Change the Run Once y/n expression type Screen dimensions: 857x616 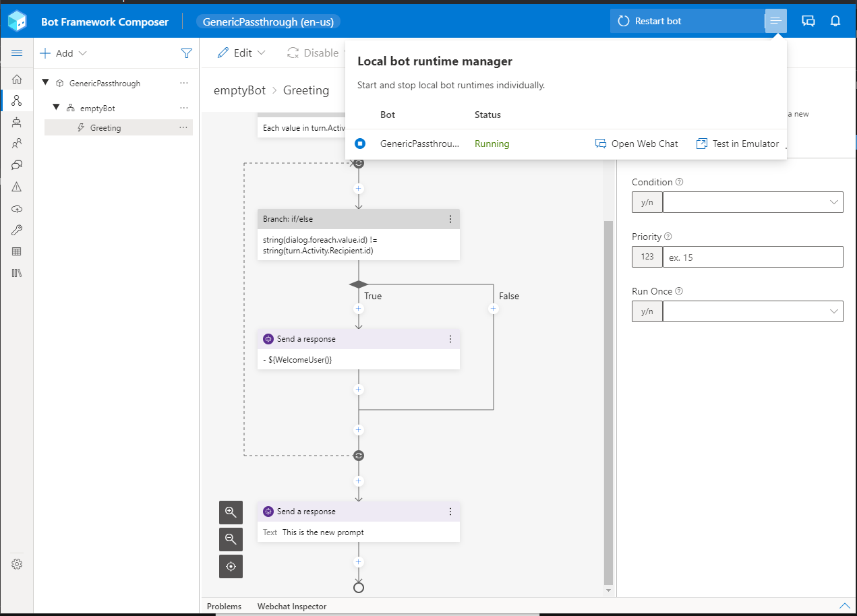click(647, 311)
